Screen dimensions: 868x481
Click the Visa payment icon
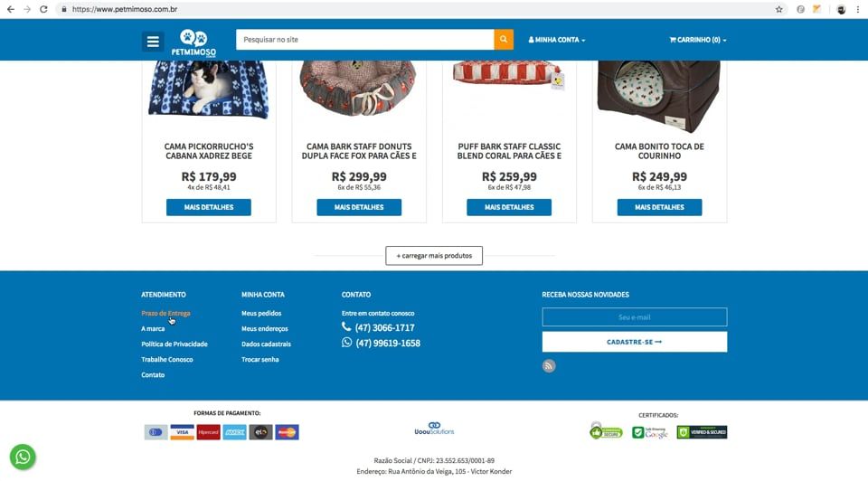coord(182,432)
